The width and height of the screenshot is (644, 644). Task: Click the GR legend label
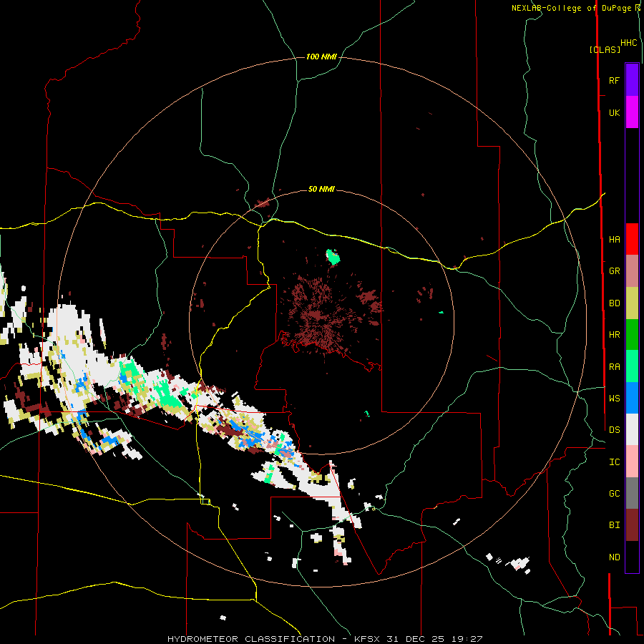click(615, 271)
